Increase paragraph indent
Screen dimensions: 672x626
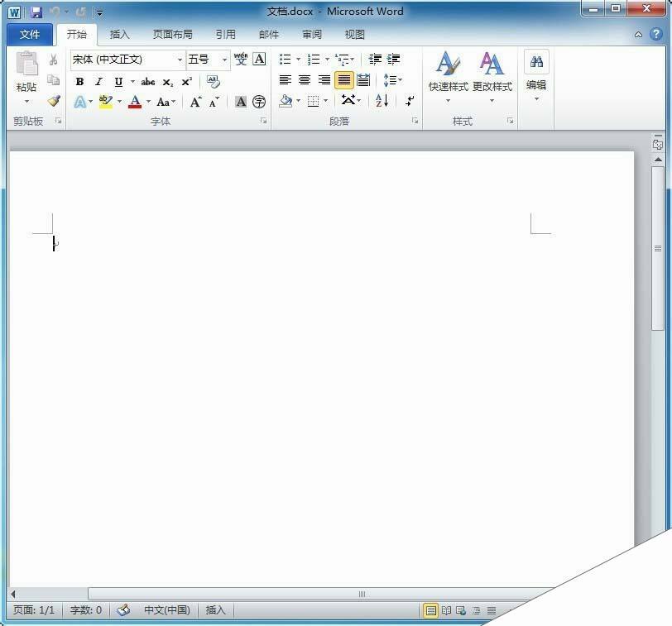[x=393, y=59]
